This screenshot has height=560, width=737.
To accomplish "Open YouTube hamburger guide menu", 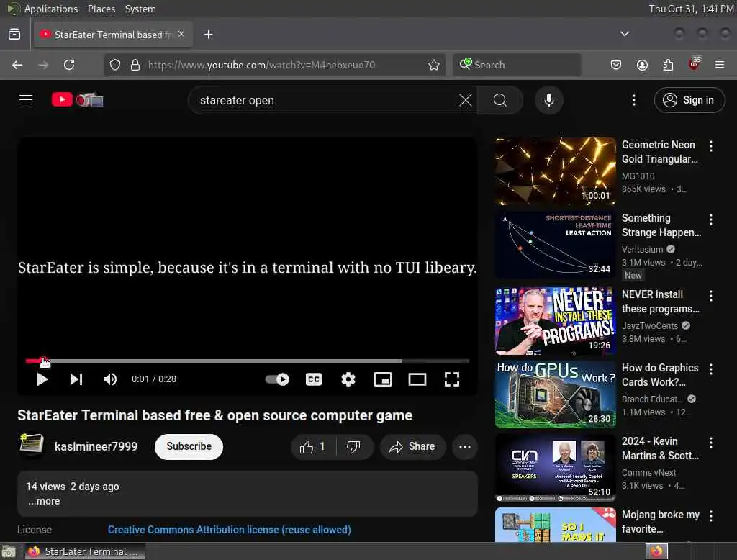I will 26,99.
